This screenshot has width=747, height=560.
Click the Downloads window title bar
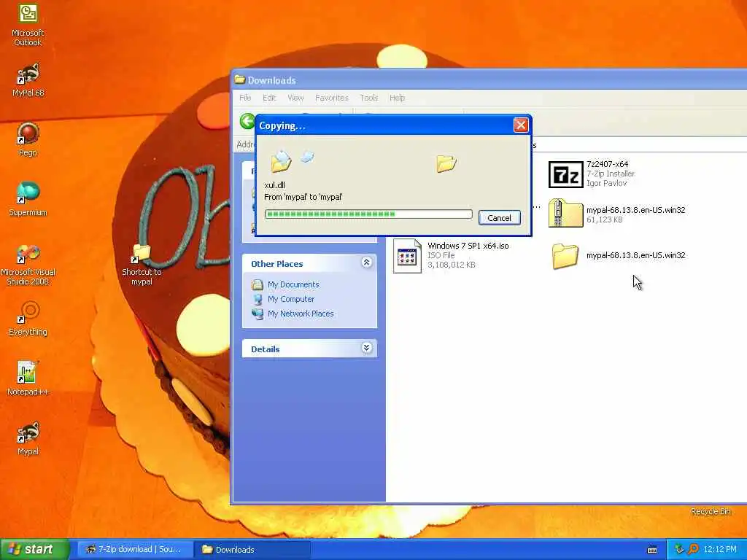[489, 80]
